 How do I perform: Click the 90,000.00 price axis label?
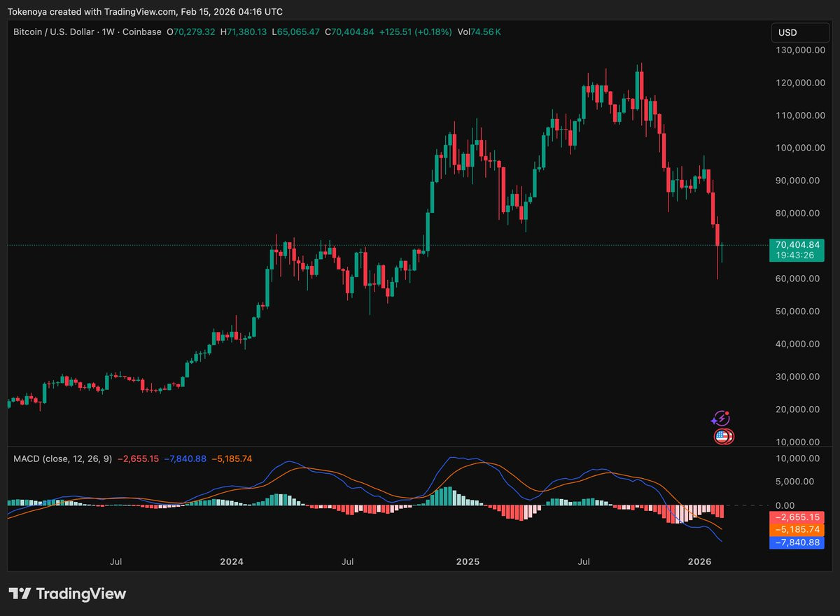[799, 181]
